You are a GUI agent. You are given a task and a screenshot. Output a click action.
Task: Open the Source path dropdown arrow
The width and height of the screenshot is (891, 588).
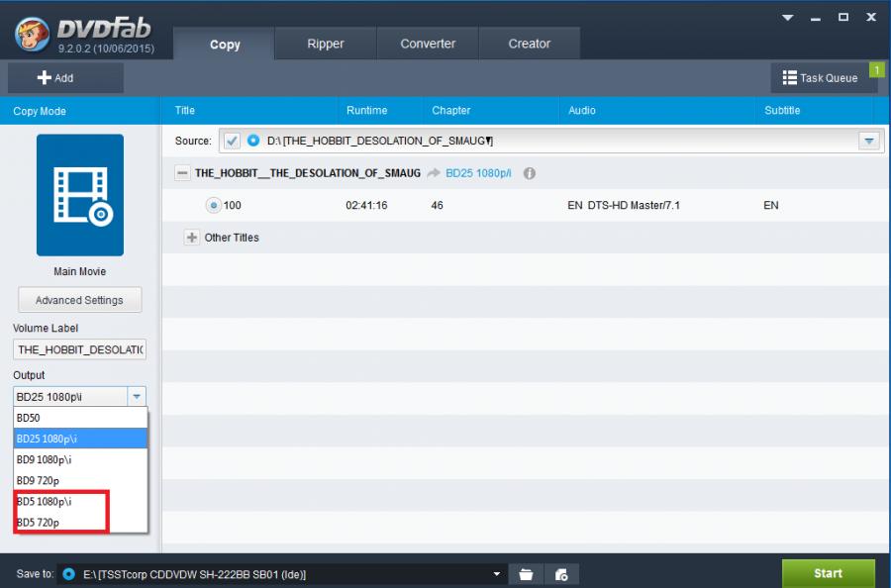869,142
